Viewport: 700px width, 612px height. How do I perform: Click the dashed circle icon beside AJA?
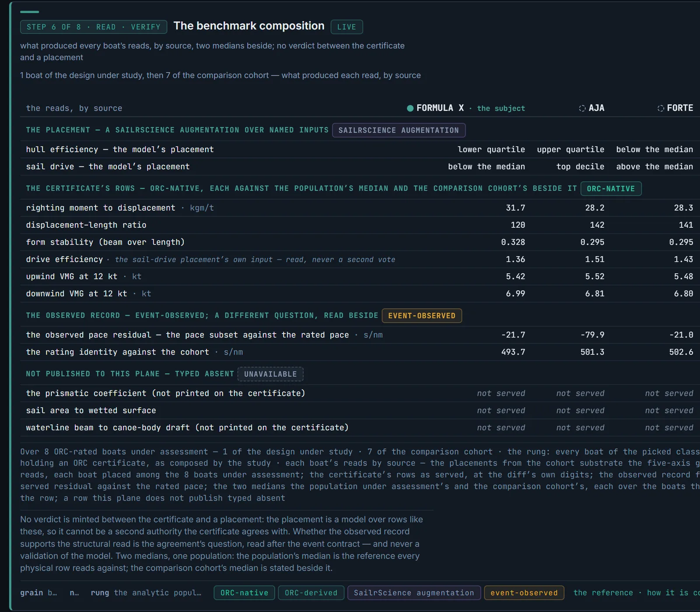pyautogui.click(x=582, y=108)
